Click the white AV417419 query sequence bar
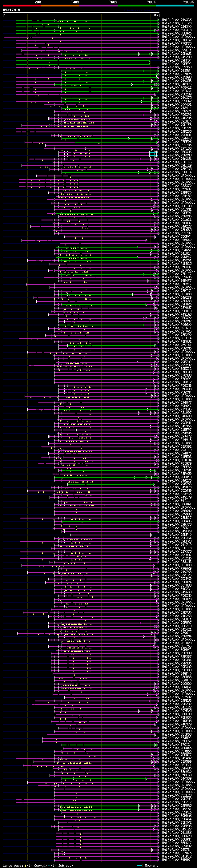This screenshot has height=868, width=197. [81, 13]
